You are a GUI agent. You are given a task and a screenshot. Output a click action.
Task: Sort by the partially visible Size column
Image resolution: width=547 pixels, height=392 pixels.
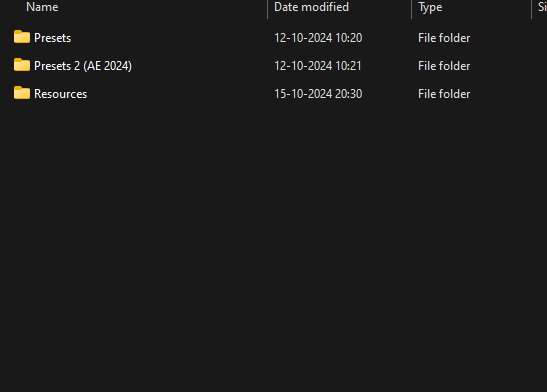[542, 7]
